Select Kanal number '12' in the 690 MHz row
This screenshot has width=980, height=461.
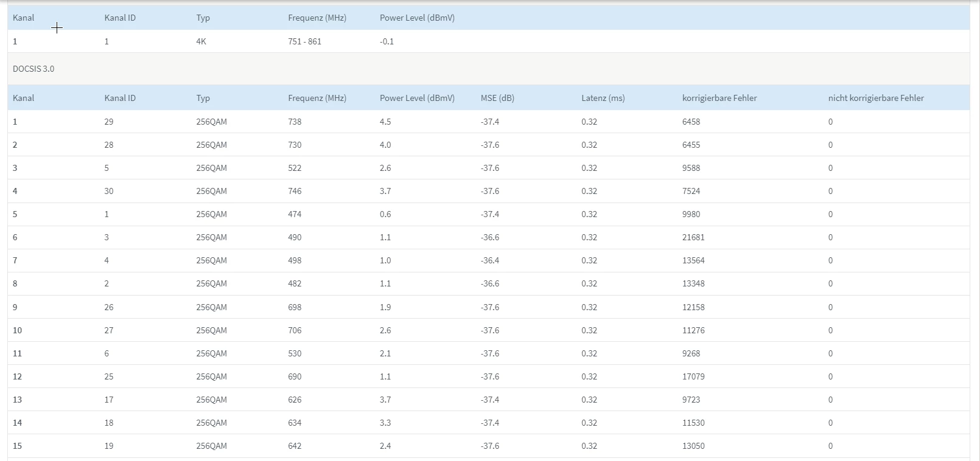tap(17, 376)
